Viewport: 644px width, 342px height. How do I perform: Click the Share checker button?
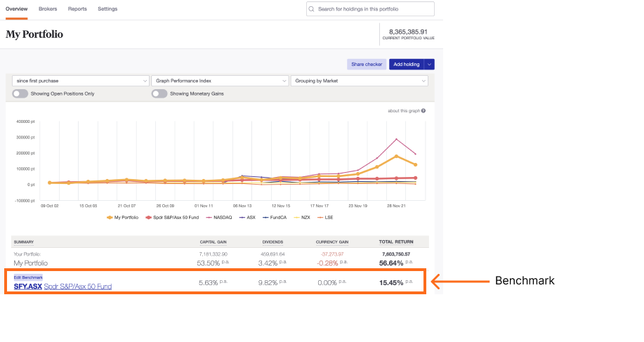coord(367,65)
